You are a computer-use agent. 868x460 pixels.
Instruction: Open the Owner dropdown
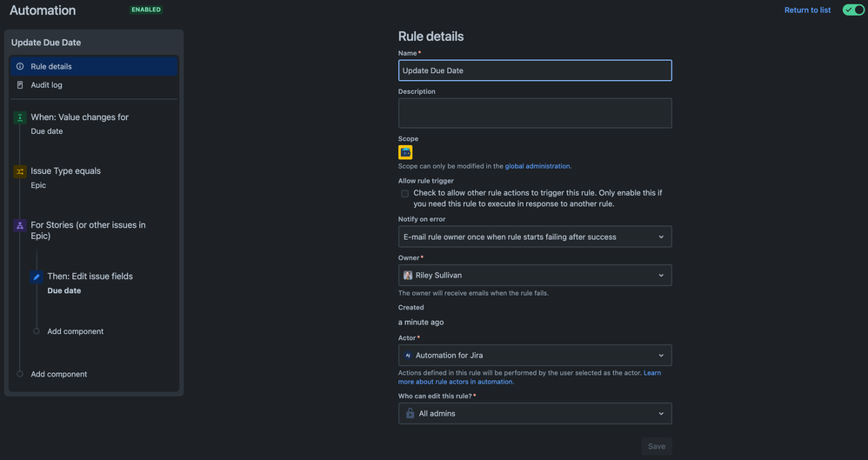(535, 275)
